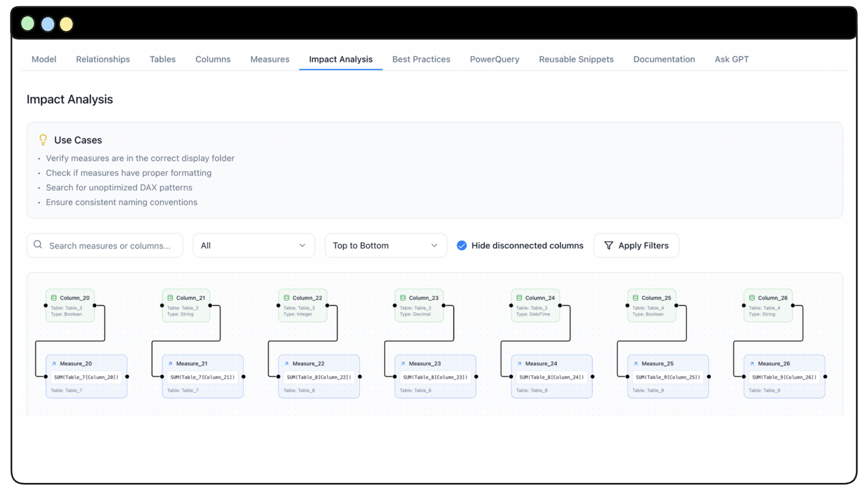Open the All filter type dropdown

pos(254,245)
